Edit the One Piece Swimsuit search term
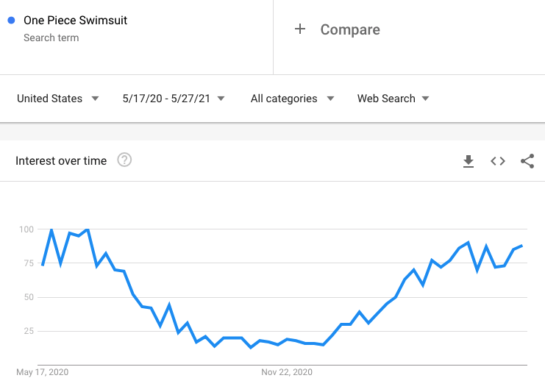The height and width of the screenshot is (392, 545). point(75,21)
